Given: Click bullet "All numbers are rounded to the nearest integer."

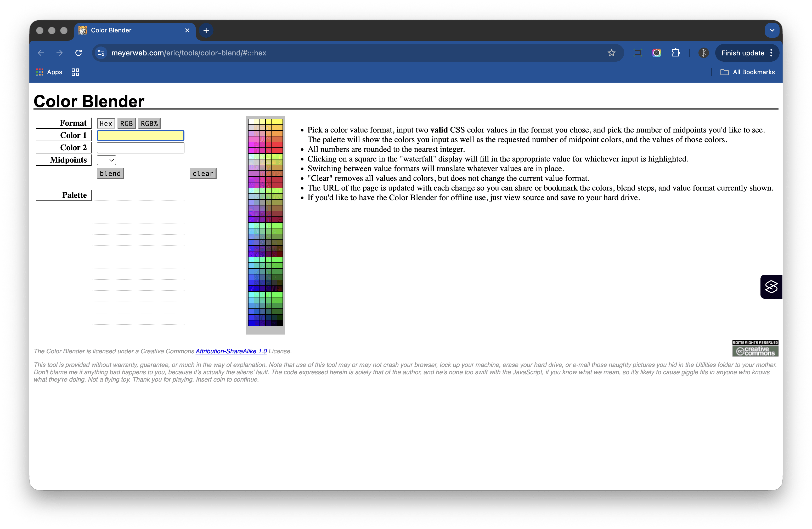Looking at the screenshot, I should pyautogui.click(x=386, y=149).
